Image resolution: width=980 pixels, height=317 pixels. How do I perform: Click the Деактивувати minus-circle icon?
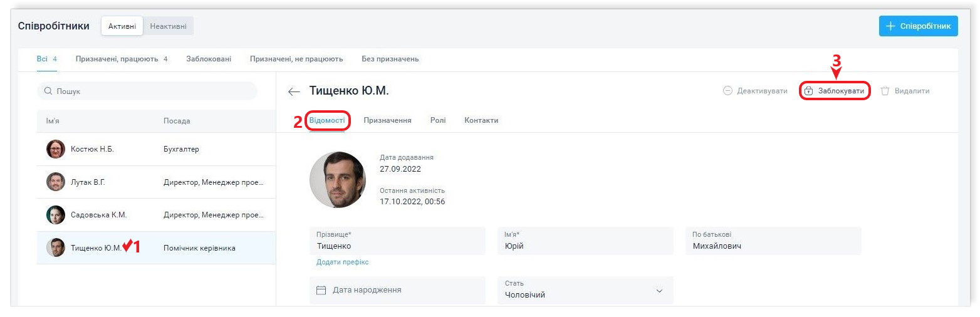727,91
